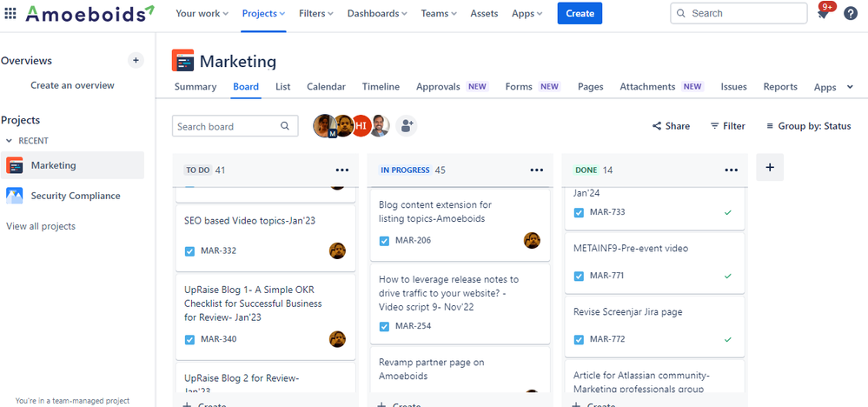Open the app switcher grid icon
The width and height of the screenshot is (868, 407).
[x=10, y=13]
